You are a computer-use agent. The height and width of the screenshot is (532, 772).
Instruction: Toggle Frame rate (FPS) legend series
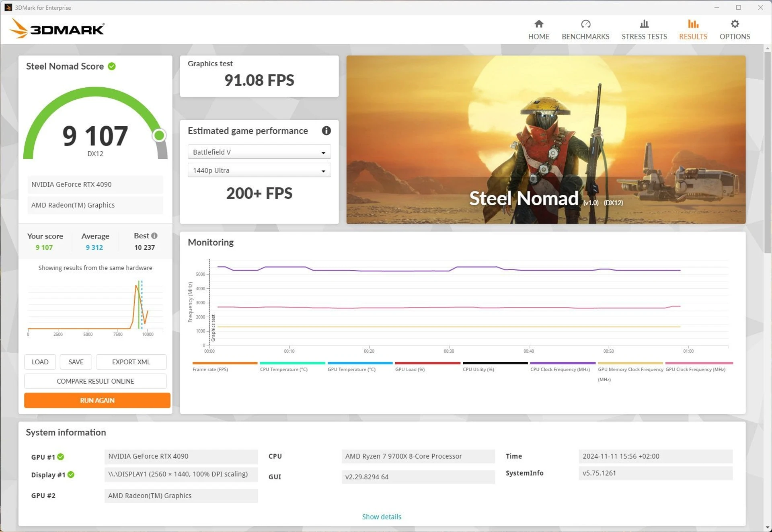coord(224,367)
